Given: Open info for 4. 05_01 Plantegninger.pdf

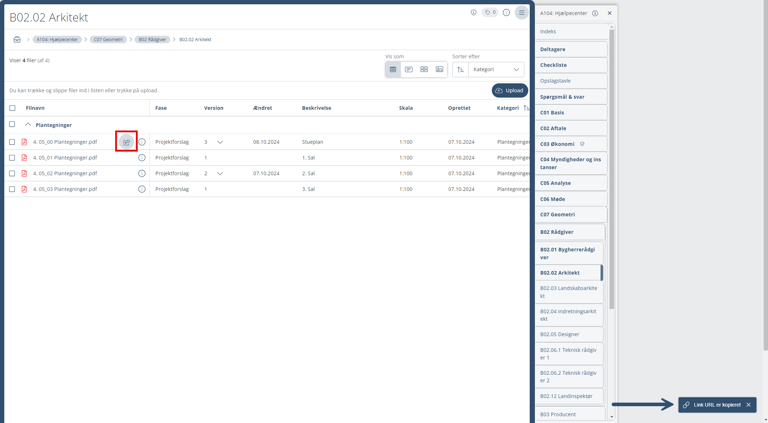Looking at the screenshot, I should [142, 158].
